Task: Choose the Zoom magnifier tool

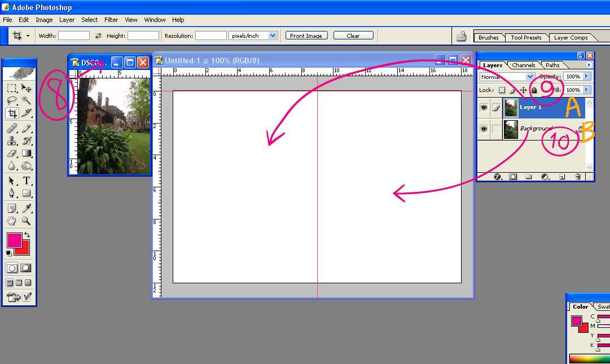Action: pos(27,221)
